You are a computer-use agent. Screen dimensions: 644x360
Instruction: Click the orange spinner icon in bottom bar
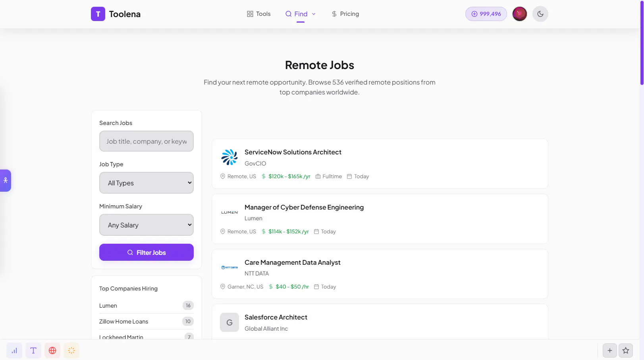(71, 350)
